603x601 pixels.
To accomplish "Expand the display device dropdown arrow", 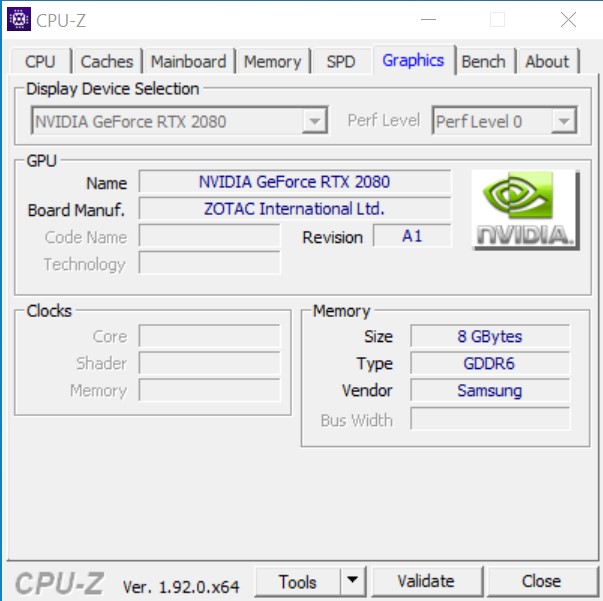I will click(x=315, y=121).
